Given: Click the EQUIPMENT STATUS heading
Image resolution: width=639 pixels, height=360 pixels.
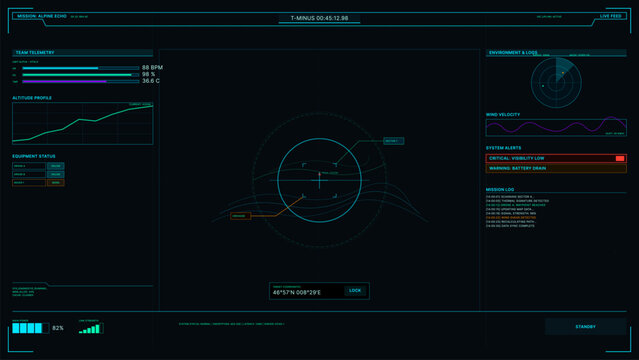Looking at the screenshot, I should coord(34,157).
